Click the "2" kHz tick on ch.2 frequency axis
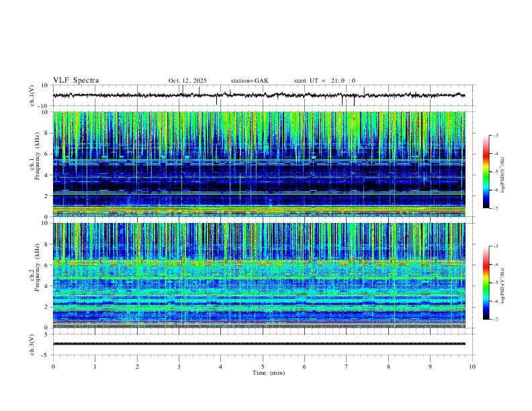This screenshot has height=411, width=532. click(46, 307)
